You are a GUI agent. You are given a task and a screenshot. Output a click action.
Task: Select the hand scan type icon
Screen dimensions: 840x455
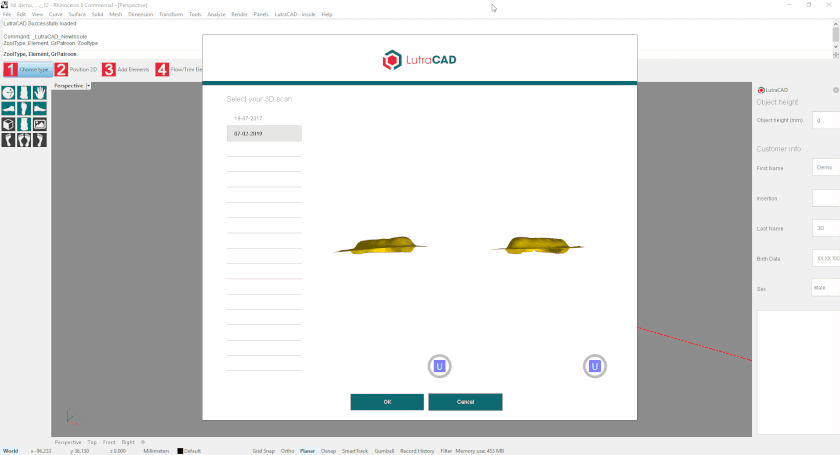point(40,93)
